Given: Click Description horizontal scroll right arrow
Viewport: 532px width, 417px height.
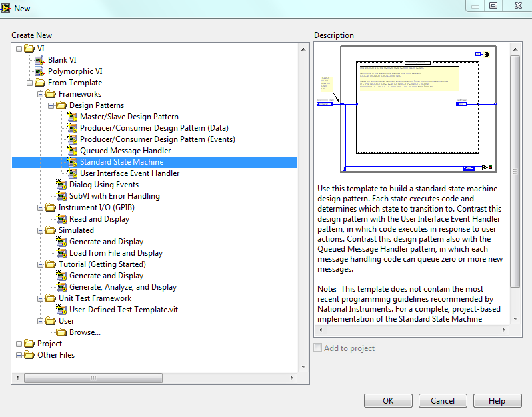Looking at the screenshot, I should [x=503, y=330].
